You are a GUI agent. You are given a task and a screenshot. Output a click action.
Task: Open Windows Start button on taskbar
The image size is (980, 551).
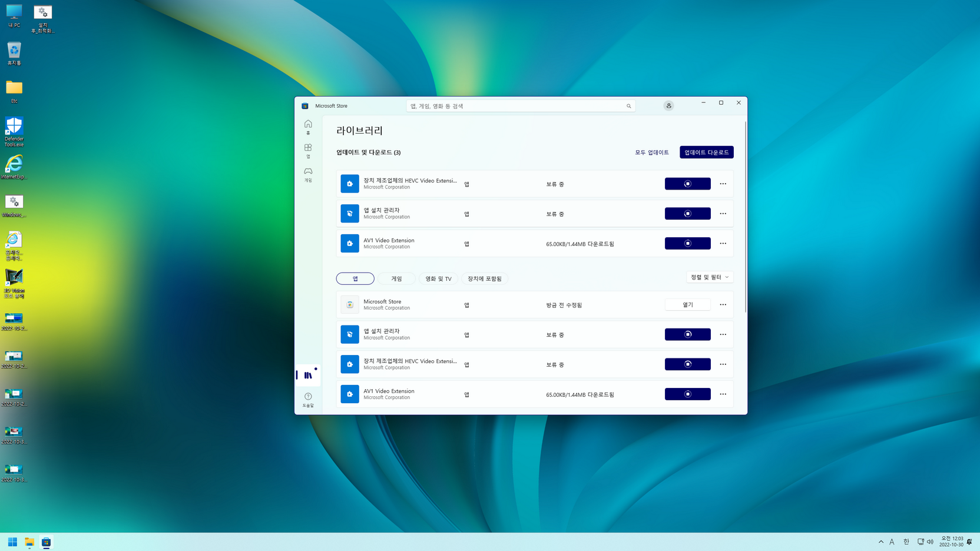pyautogui.click(x=12, y=542)
